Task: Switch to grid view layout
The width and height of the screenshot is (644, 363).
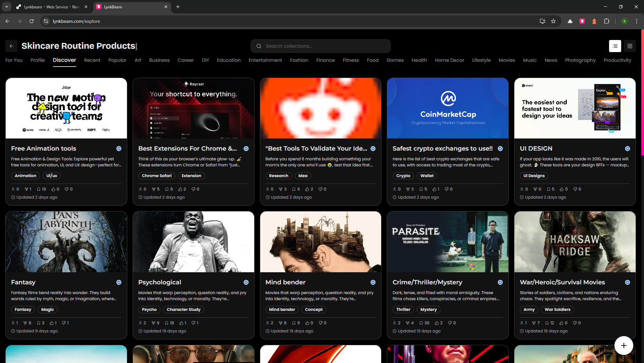Action: click(x=630, y=46)
